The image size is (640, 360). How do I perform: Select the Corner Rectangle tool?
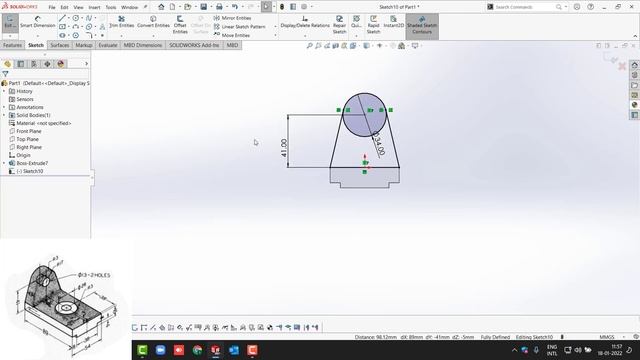coord(62,27)
